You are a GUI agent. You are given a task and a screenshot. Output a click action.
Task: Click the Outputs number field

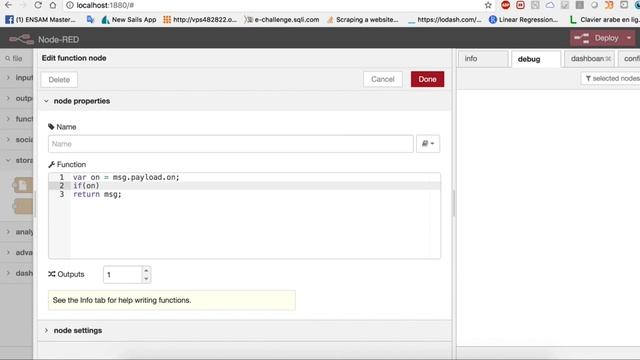click(x=122, y=274)
